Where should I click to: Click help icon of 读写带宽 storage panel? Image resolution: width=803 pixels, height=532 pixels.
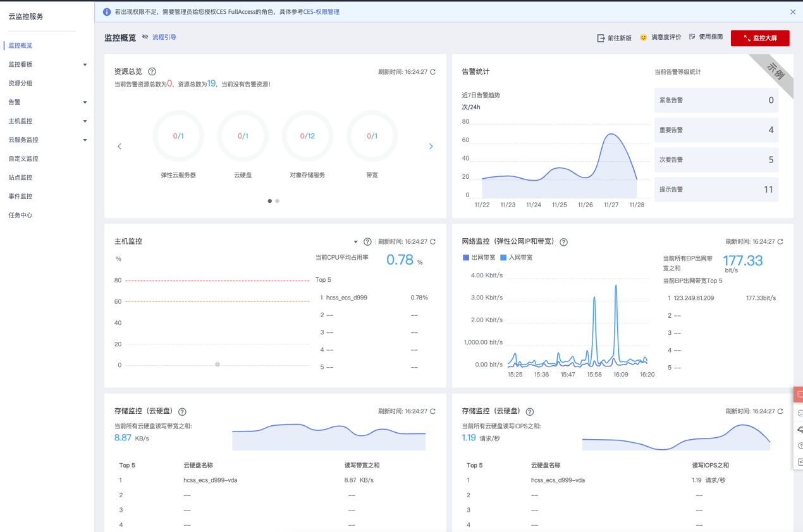(x=182, y=412)
